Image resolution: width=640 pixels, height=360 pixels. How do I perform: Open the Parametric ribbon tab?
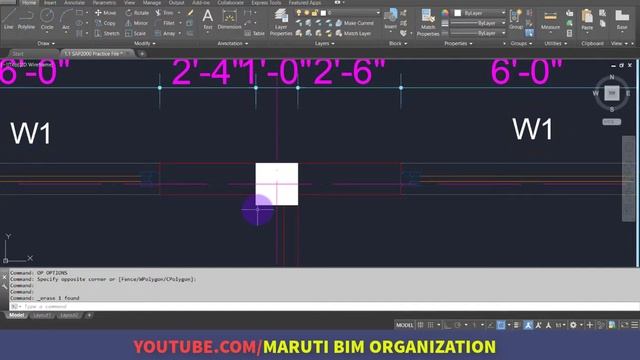pyautogui.click(x=104, y=3)
